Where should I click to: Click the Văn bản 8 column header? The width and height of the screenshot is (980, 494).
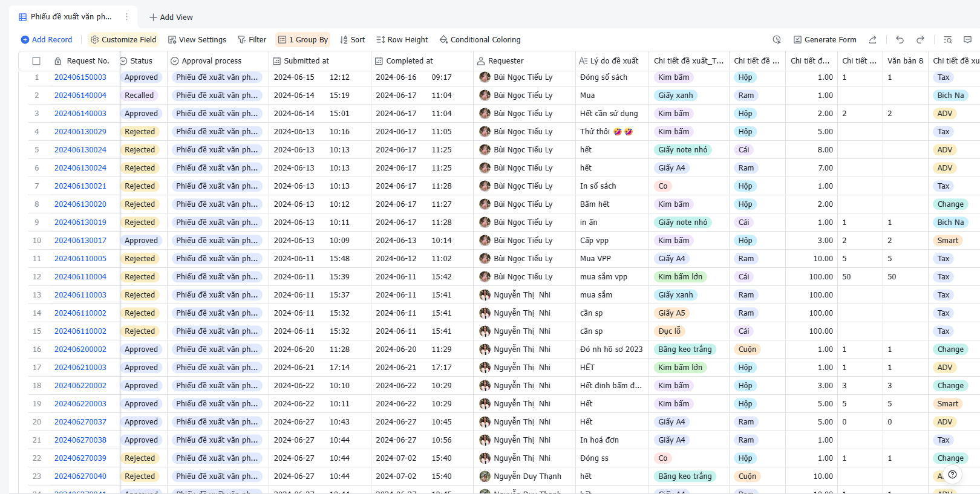point(905,61)
